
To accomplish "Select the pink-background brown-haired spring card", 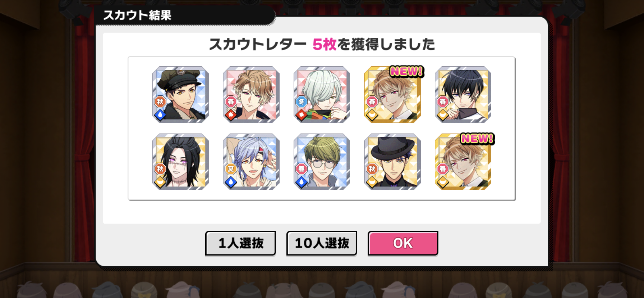I will click(251, 95).
